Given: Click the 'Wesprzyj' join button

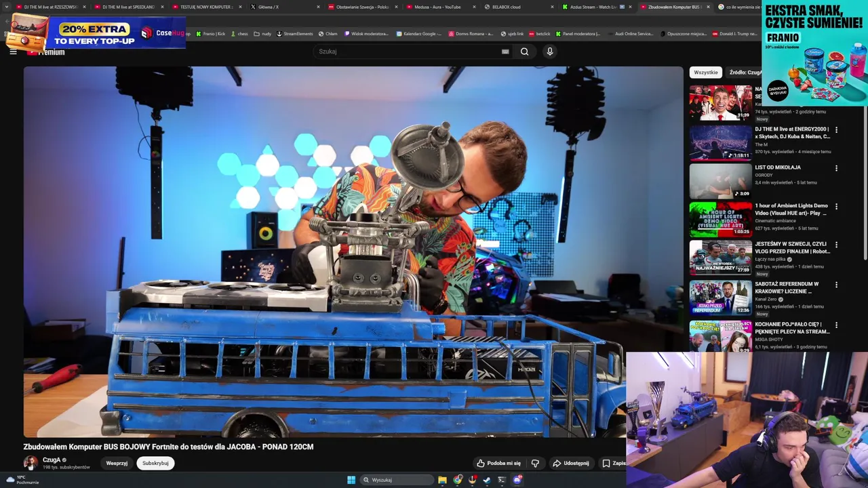Looking at the screenshot, I should (x=117, y=463).
